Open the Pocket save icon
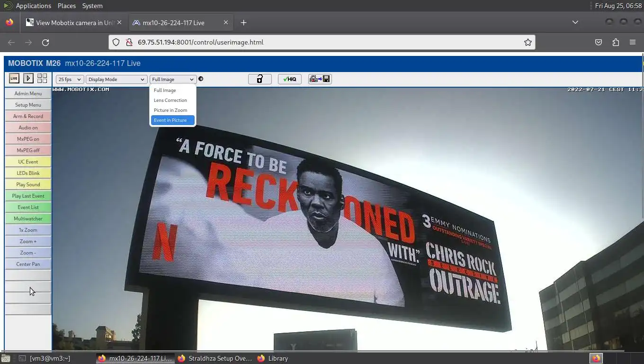Image resolution: width=644 pixels, height=364 pixels. click(599, 42)
